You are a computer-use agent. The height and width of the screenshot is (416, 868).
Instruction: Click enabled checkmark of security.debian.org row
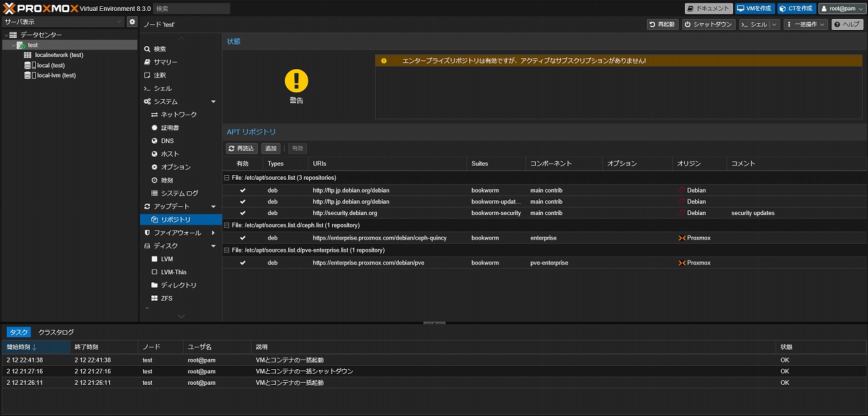point(243,213)
